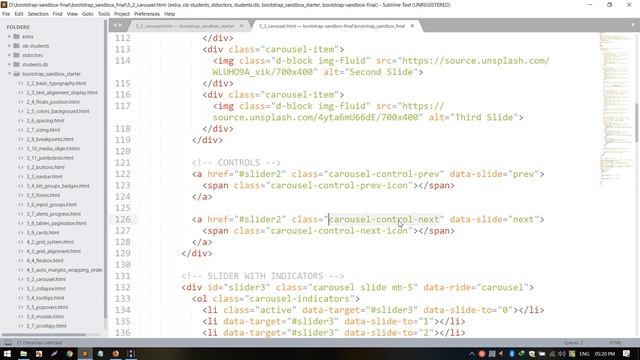640x360 pixels.
Task: Open 5_3_collapse.html file
Action: coord(46,289)
